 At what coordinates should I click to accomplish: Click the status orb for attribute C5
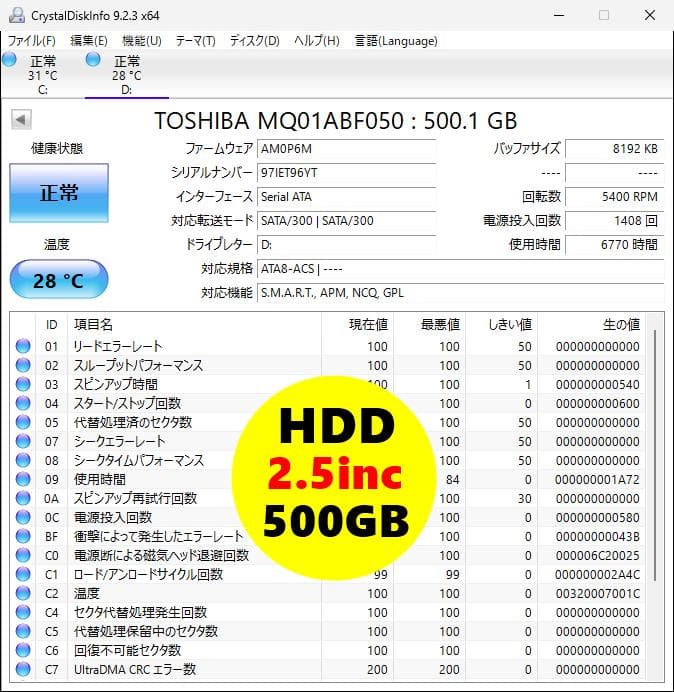coord(23,631)
